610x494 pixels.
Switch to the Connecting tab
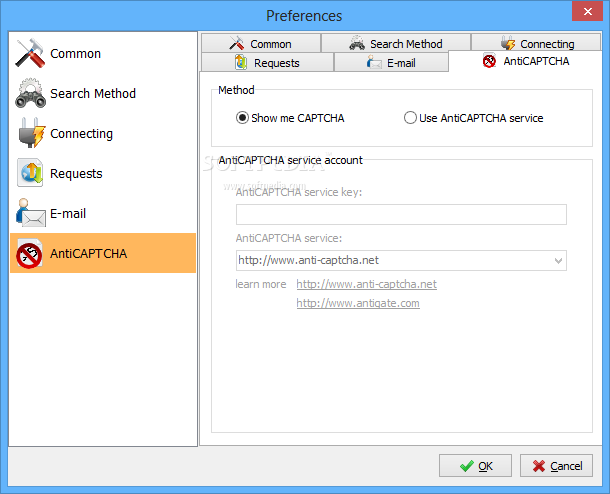[536, 43]
